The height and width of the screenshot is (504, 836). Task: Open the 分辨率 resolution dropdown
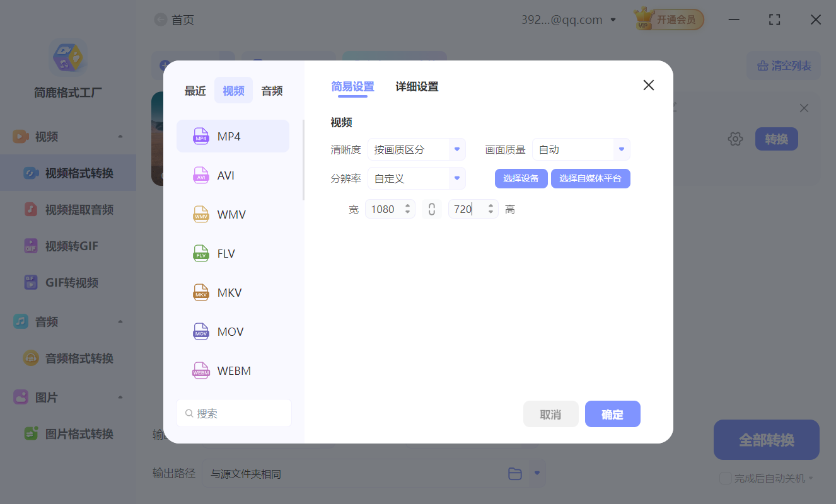[456, 178]
